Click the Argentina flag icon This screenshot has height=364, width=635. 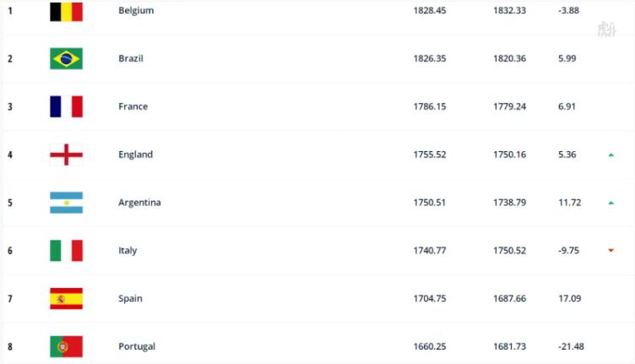coord(66,203)
